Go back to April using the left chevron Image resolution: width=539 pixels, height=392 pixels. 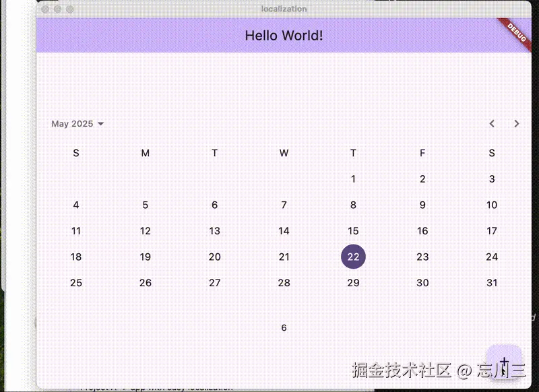492,123
